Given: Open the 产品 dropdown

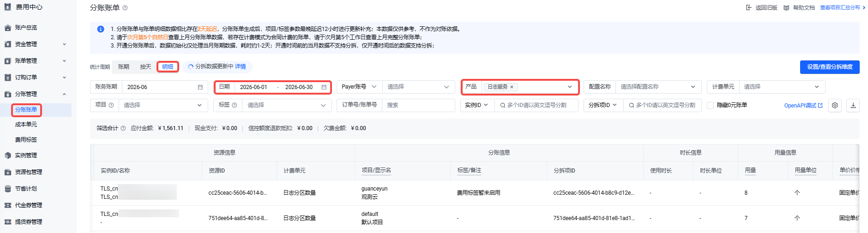Looking at the screenshot, I should point(530,87).
